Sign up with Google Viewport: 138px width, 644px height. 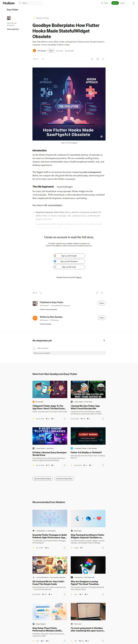69,256
